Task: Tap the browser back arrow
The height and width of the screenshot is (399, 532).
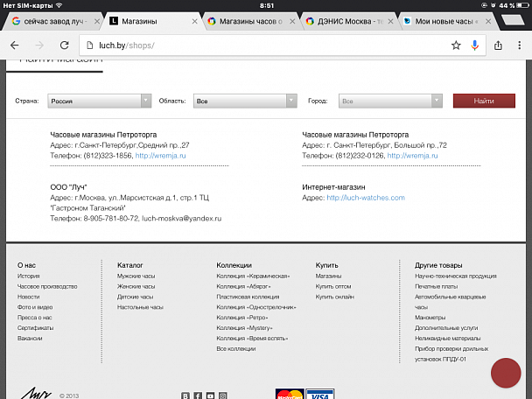Action: coord(15,45)
